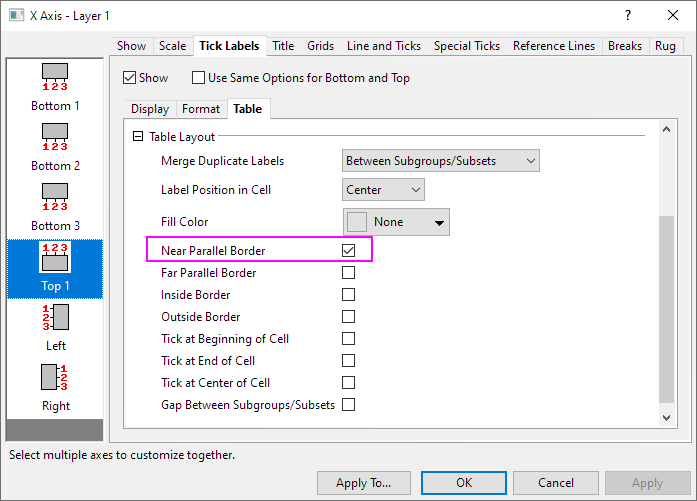Open Fill Color dropdown arrow
The width and height of the screenshot is (697, 501).
(x=439, y=222)
